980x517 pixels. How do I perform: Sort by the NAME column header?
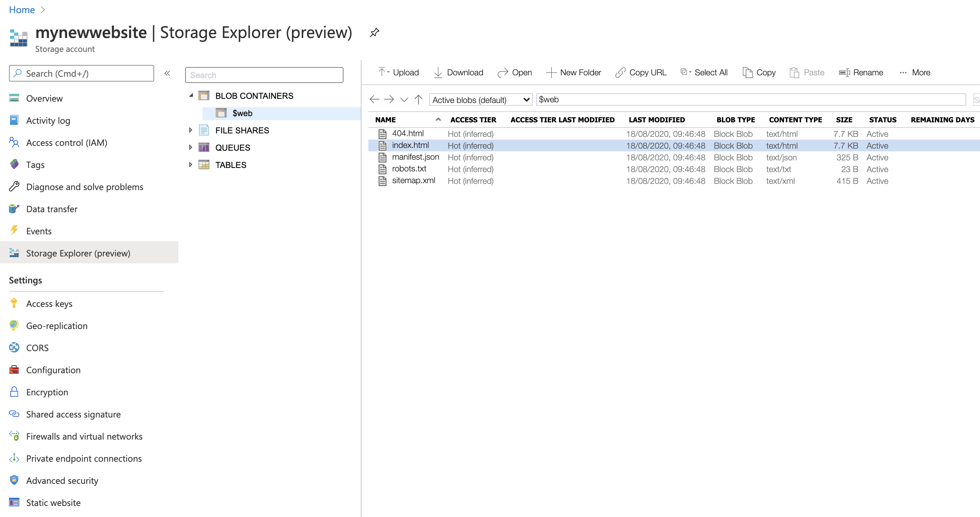click(x=385, y=120)
